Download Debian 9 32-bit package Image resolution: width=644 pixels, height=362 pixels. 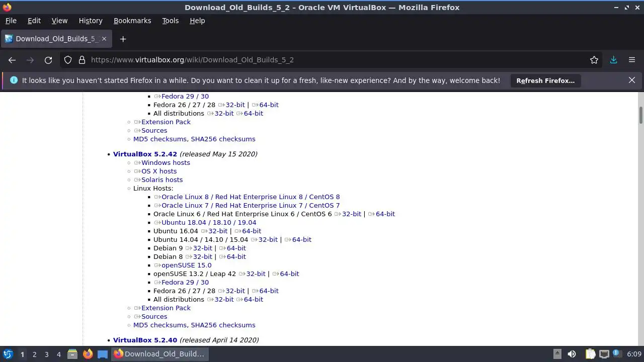(x=199, y=248)
